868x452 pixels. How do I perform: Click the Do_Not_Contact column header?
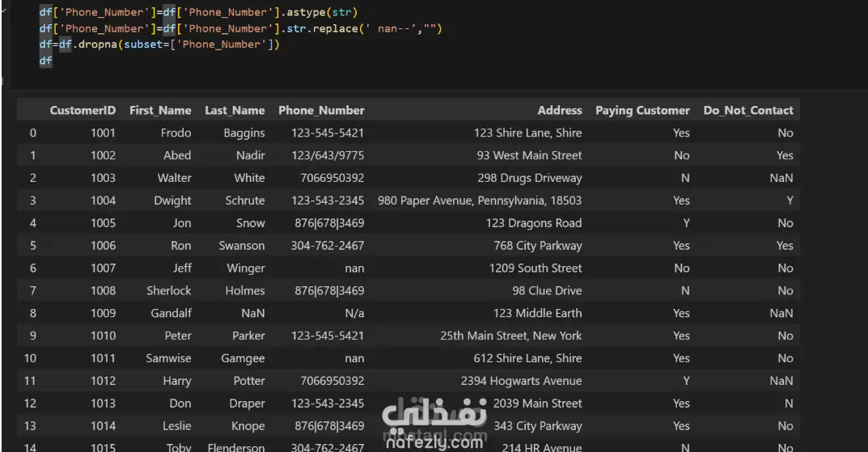(x=748, y=110)
